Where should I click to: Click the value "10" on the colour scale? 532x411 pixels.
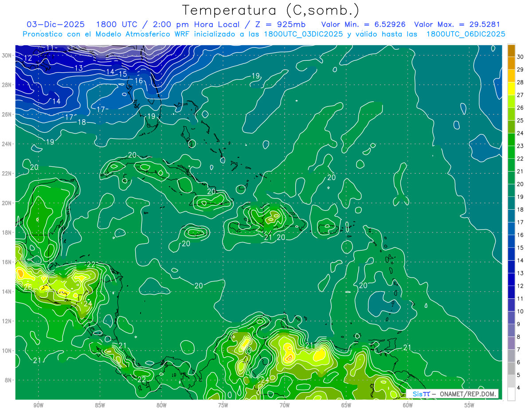(520, 311)
